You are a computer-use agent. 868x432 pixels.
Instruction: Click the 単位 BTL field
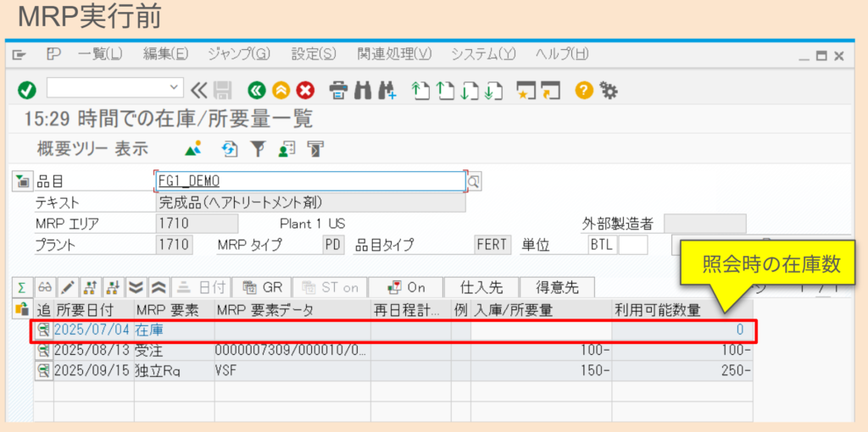[602, 245]
